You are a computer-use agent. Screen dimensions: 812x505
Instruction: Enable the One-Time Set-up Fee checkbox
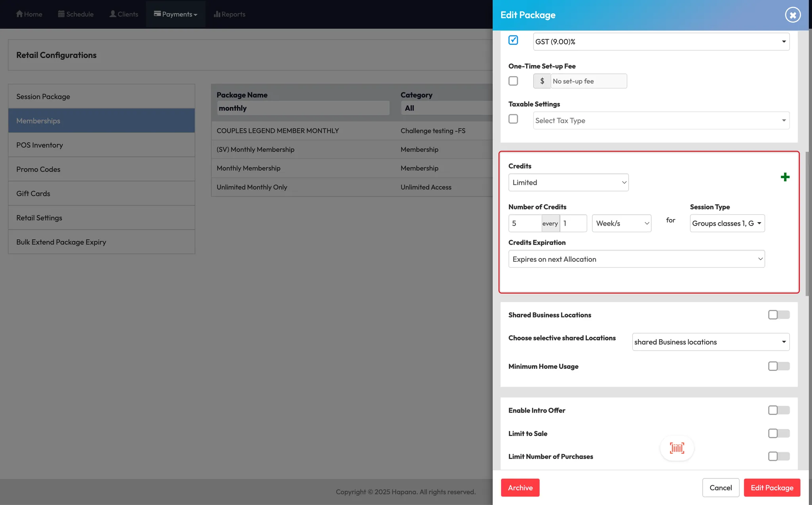[x=513, y=81]
